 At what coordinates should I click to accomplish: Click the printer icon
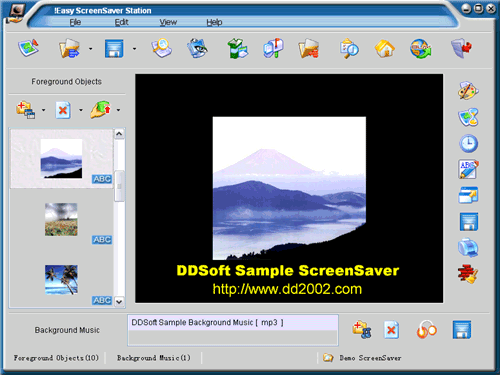468,248
